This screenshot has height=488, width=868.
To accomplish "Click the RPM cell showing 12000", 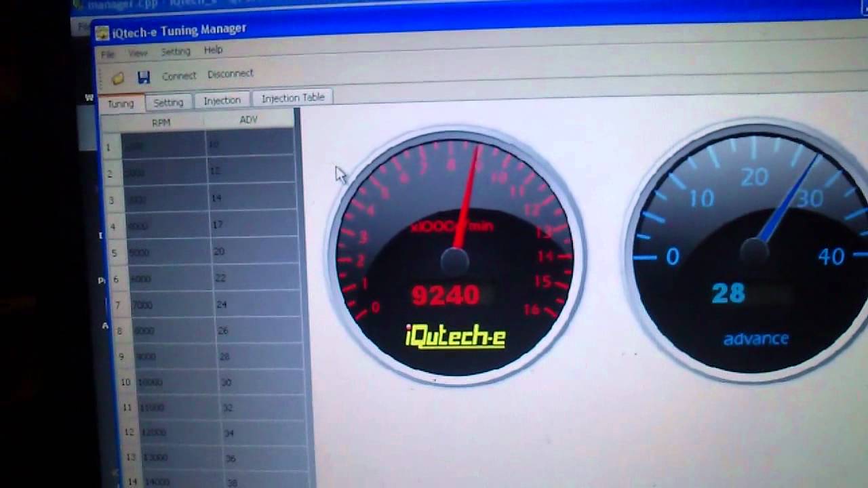I will coord(180,432).
